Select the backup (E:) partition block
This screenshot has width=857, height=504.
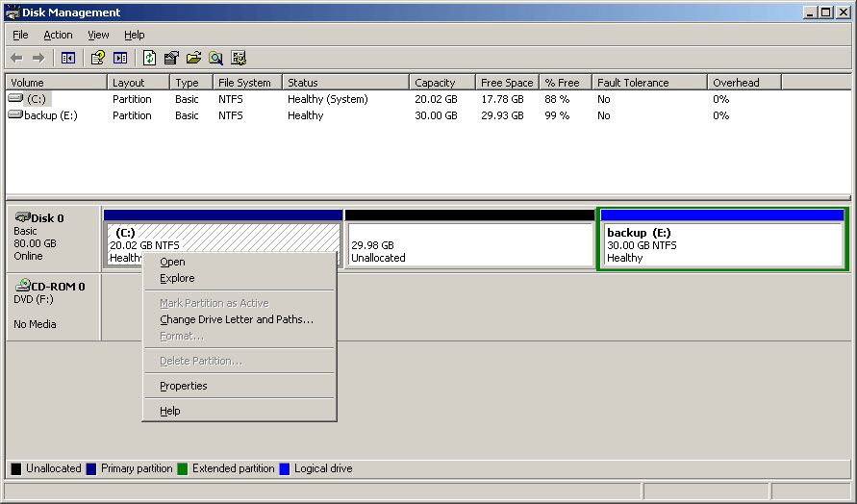(x=720, y=244)
